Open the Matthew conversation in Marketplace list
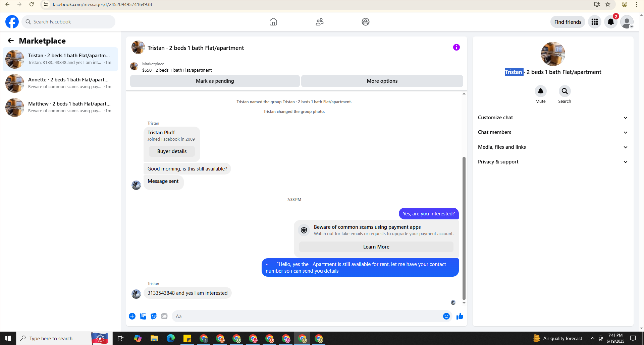Screen dimensions: 644x345 click(60, 107)
